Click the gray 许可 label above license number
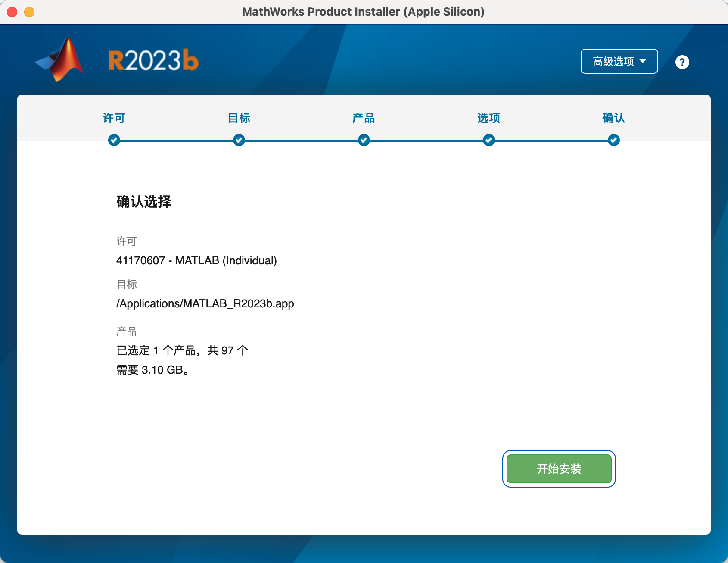This screenshot has width=728, height=563. coord(127,241)
